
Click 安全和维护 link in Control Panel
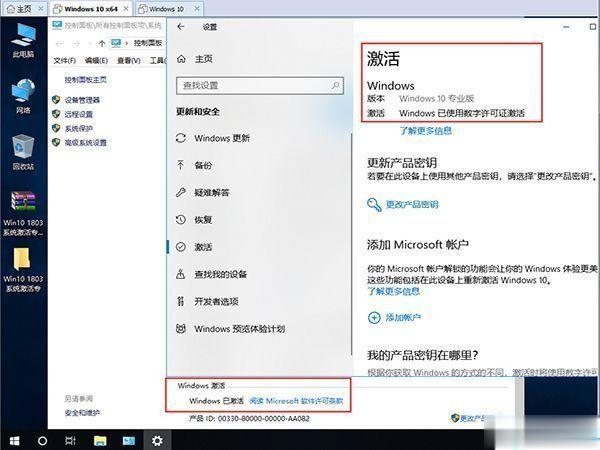pos(82,412)
